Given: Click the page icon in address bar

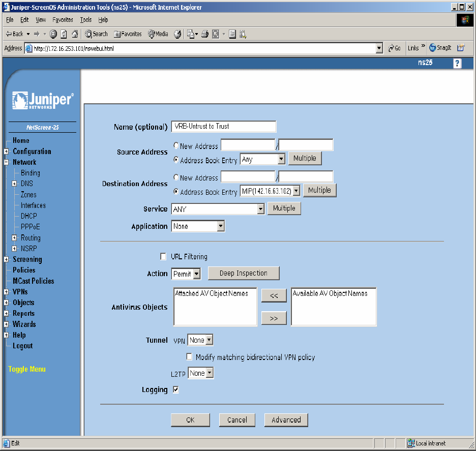Looking at the screenshot, I should click(x=29, y=48).
